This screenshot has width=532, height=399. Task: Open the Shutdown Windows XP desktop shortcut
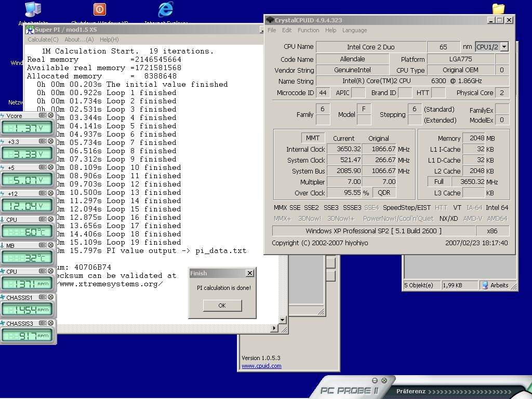coord(99,9)
